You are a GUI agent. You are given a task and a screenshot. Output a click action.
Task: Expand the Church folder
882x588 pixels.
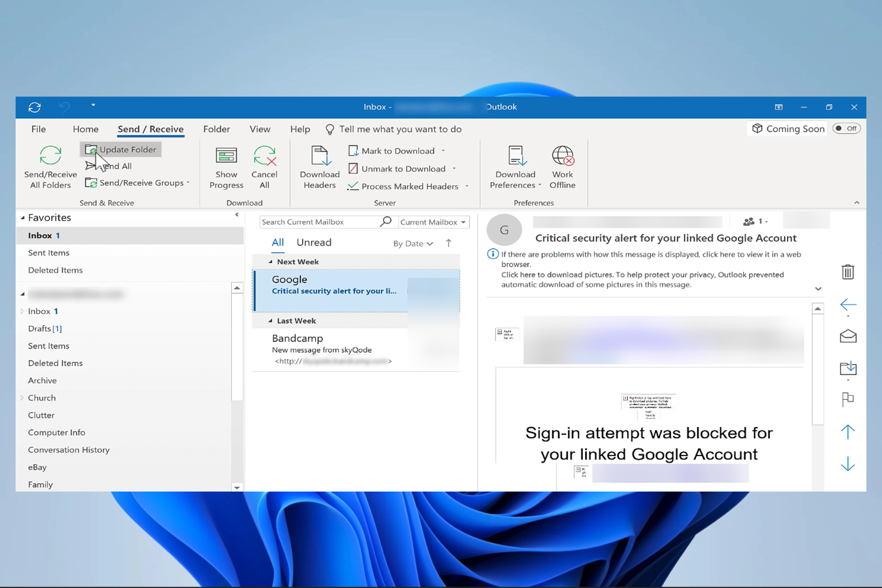coord(22,398)
